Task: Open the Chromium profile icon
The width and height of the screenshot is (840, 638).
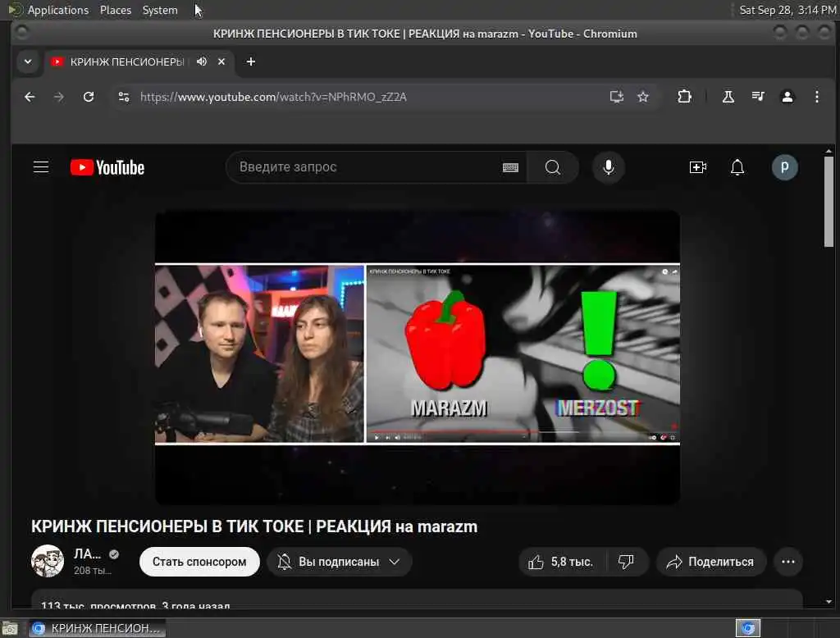Action: coord(787,97)
